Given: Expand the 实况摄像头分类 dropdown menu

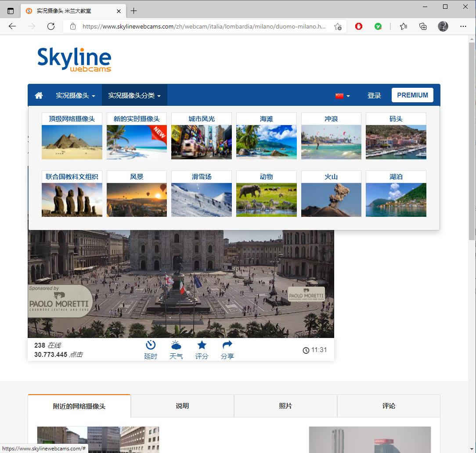Looking at the screenshot, I should tap(134, 95).
